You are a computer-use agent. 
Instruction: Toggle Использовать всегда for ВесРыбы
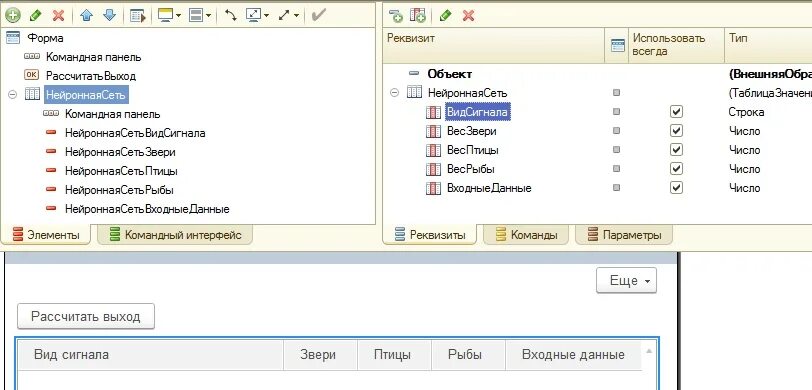point(676,168)
